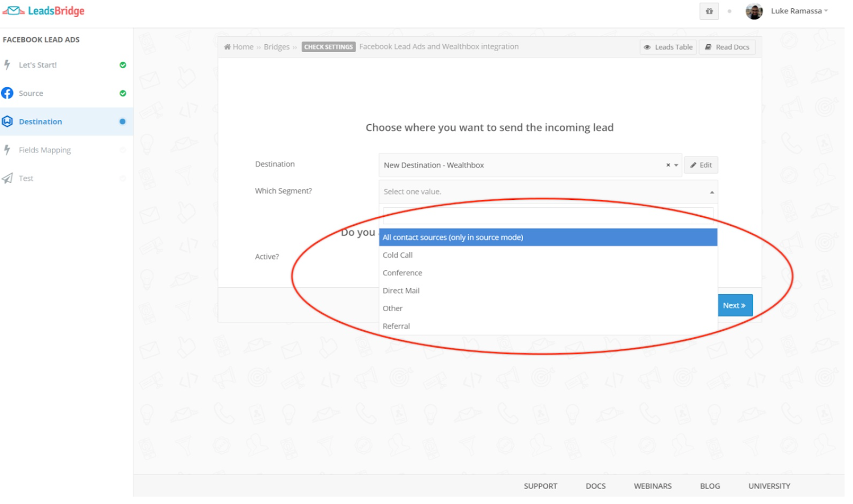Edit the Wealthbox destination
The height and width of the screenshot is (504, 853).
(701, 165)
